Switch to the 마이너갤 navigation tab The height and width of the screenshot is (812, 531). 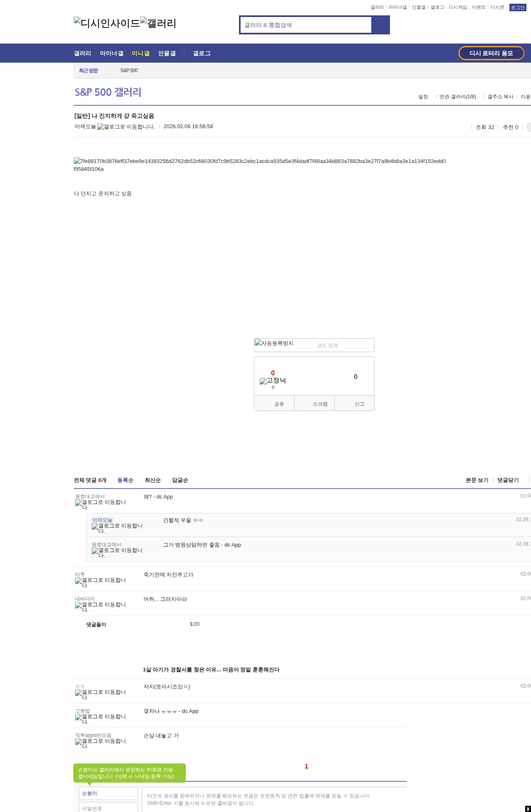pos(111,53)
